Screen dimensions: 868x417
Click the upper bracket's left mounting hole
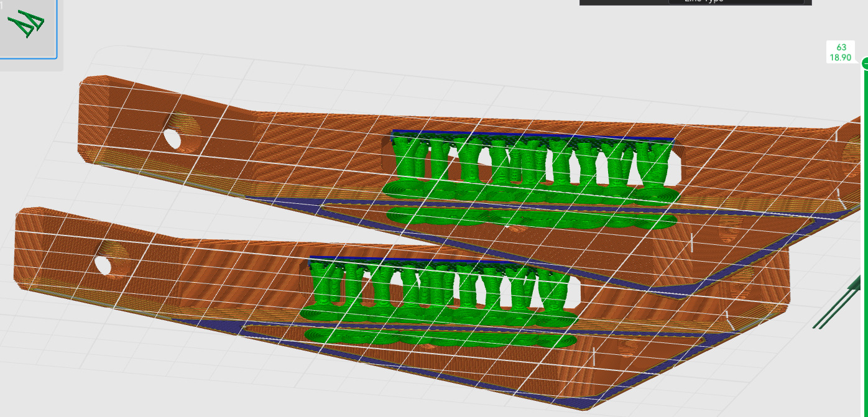point(174,138)
